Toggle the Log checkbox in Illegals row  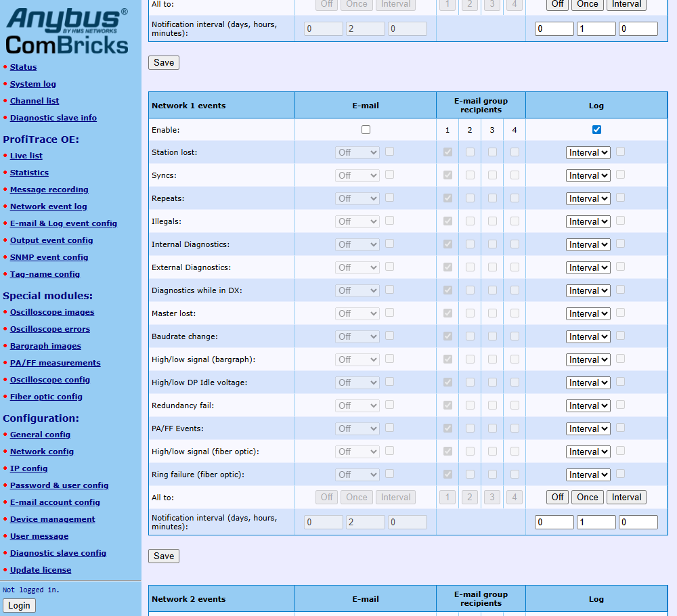click(x=620, y=221)
